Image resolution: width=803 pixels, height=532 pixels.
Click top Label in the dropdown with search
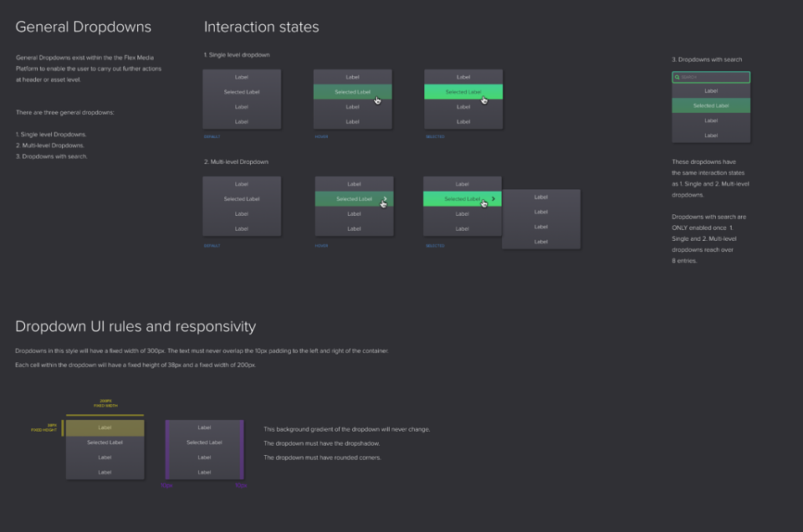coord(711,90)
